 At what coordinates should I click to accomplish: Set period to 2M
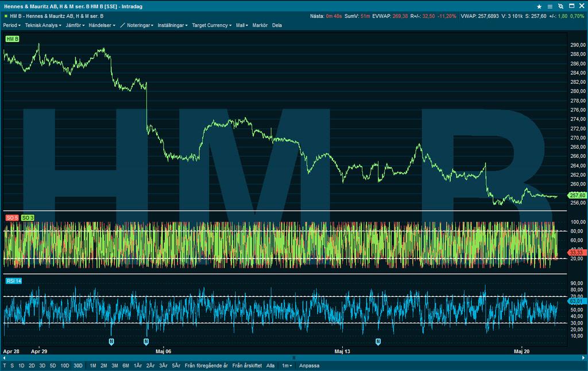tap(104, 365)
